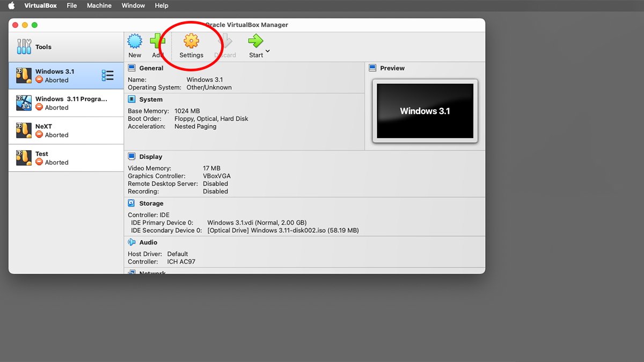This screenshot has height=362, width=644.
Task: Click the Preview section icon
Action: click(372, 68)
